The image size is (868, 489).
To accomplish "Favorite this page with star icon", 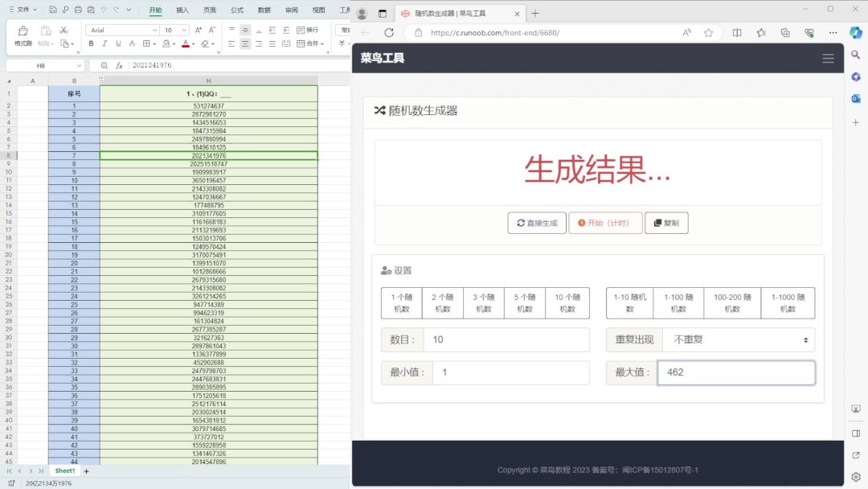I will 708,33.
